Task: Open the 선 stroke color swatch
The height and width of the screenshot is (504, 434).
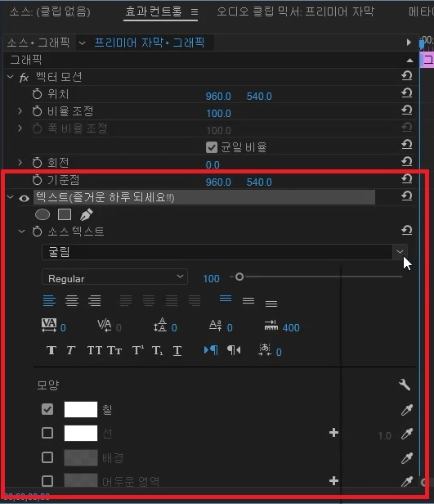Action: coord(81,433)
